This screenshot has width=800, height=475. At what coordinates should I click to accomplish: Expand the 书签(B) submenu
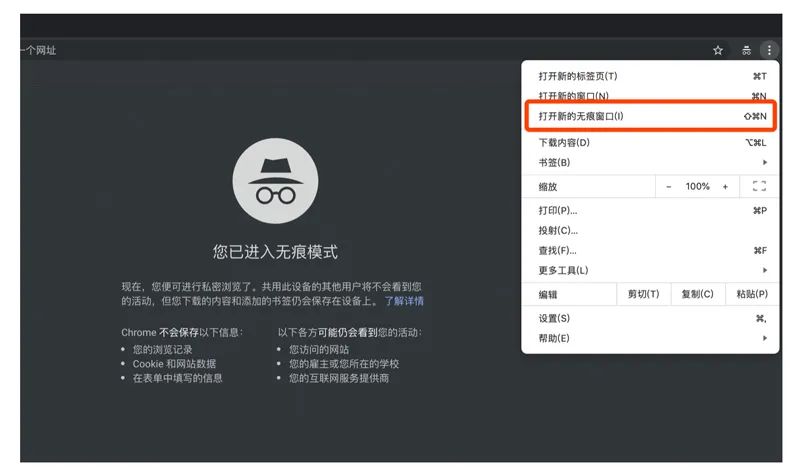pyautogui.click(x=650, y=162)
